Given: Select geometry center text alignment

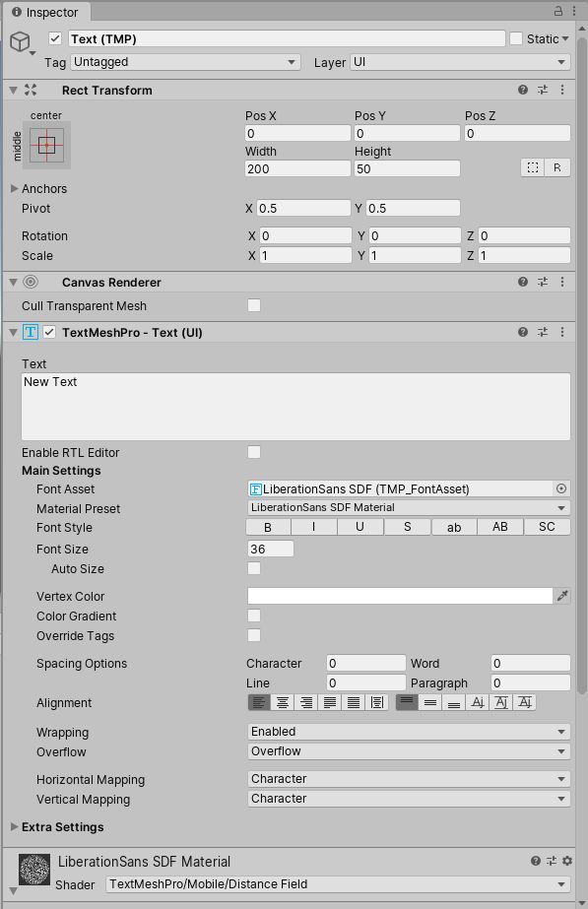Looking at the screenshot, I should coord(377,702).
